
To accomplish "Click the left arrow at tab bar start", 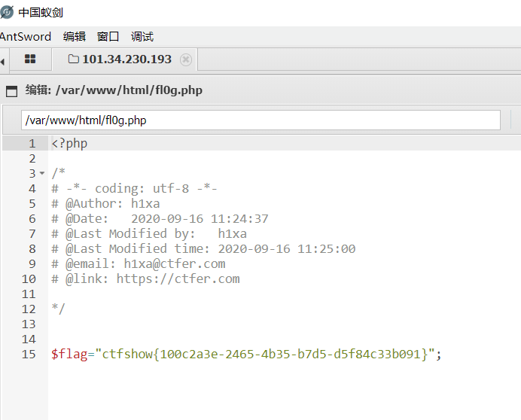I will click(3, 62).
